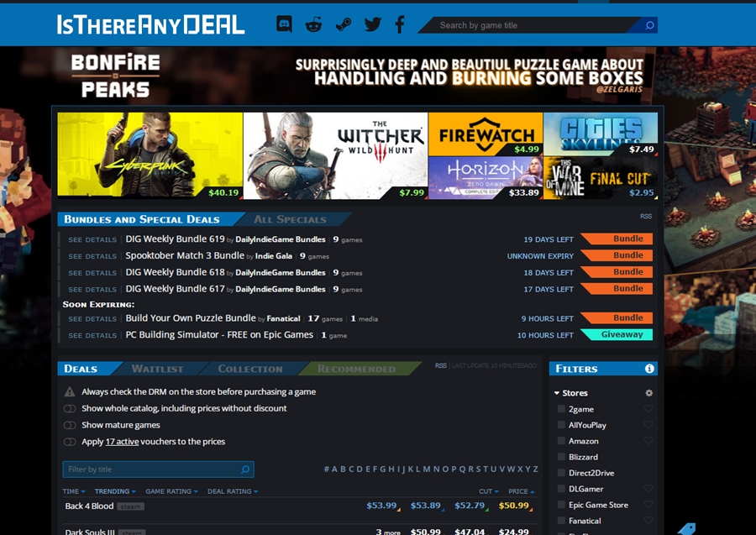Open The Witcher Wild Hunt featured deal
This screenshot has width=756, height=535.
335,155
